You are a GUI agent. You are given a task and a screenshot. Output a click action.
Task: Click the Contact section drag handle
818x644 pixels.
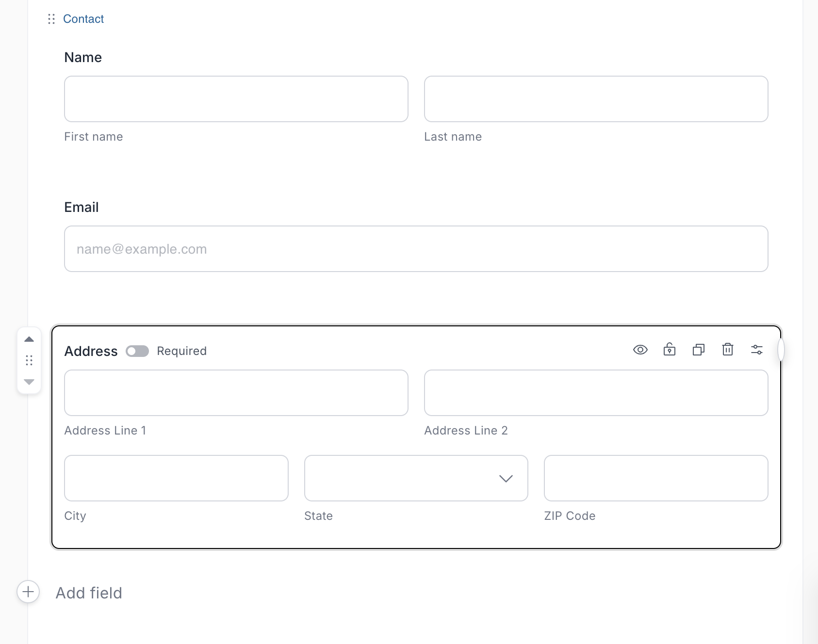[x=51, y=19]
